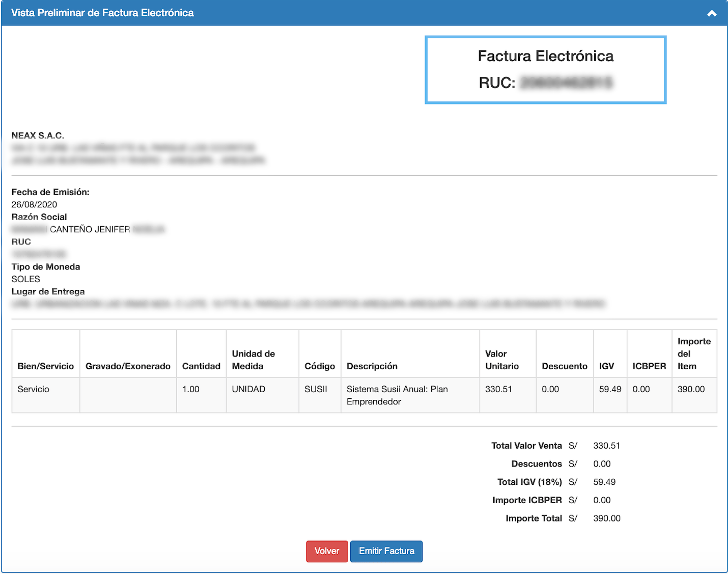Click the Valor Unitario column header
This screenshot has height=574, width=728.
pos(502,360)
